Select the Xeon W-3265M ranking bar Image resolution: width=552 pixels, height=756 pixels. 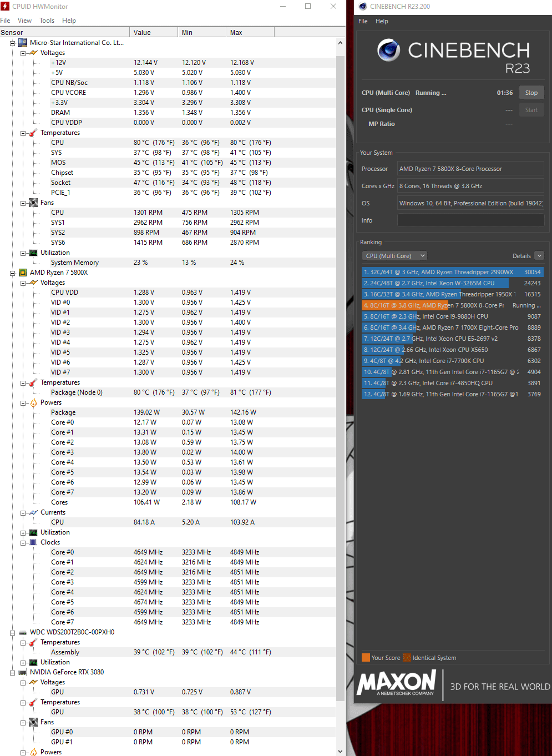pos(453,283)
